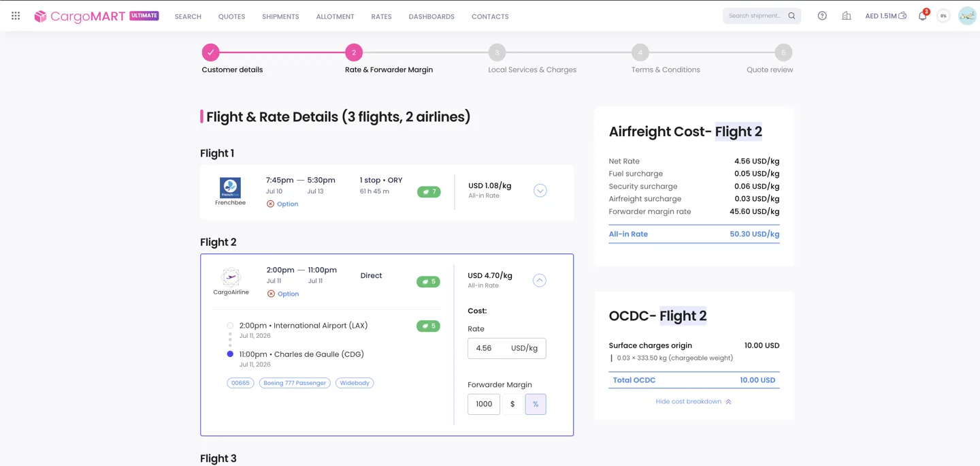The width and height of the screenshot is (980, 466).
Task: Open the notifications bell
Action: click(x=923, y=16)
